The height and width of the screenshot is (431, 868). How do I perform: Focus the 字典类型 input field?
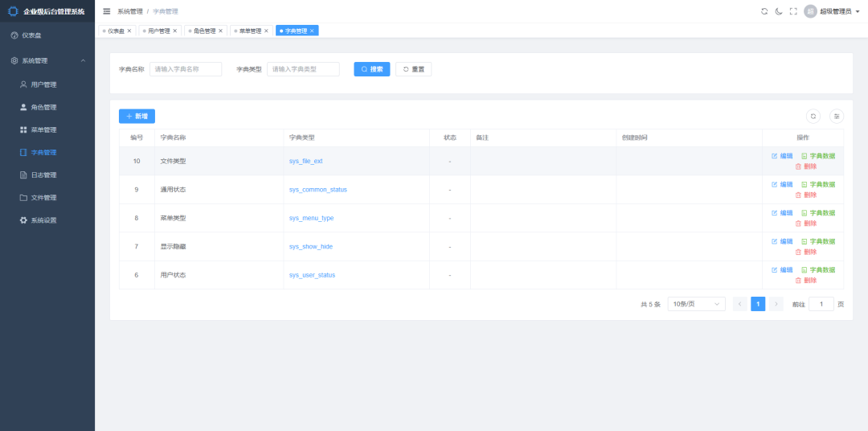pyautogui.click(x=303, y=69)
